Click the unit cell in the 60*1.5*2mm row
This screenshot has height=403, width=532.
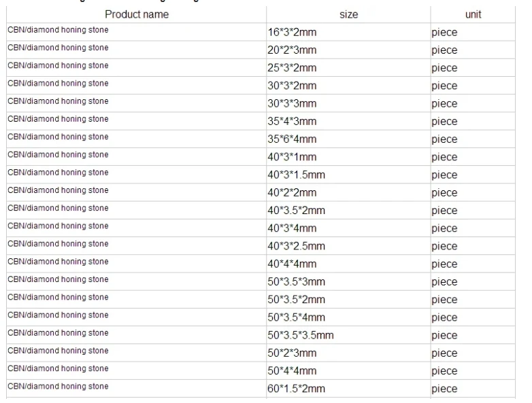[444, 389]
